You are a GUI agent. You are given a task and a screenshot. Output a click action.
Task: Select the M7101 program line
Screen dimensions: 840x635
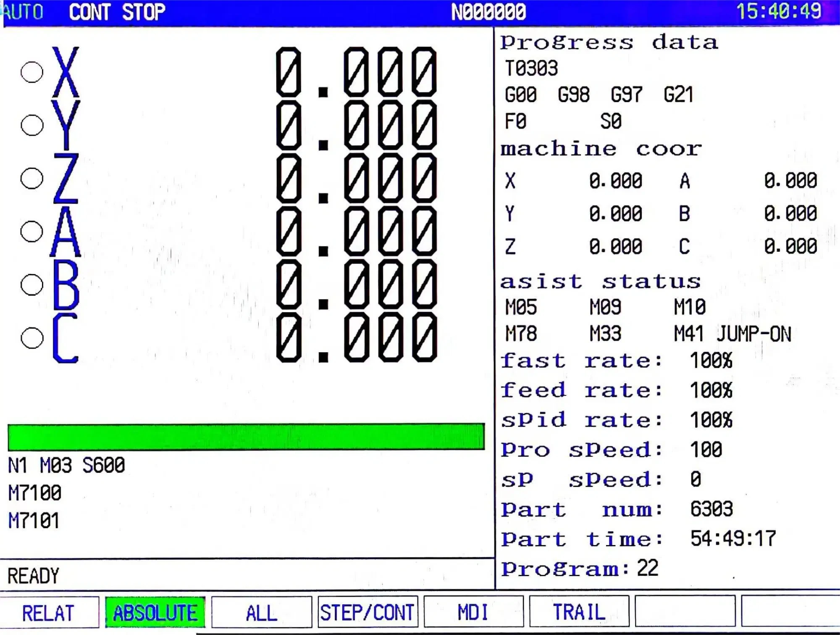point(34,521)
